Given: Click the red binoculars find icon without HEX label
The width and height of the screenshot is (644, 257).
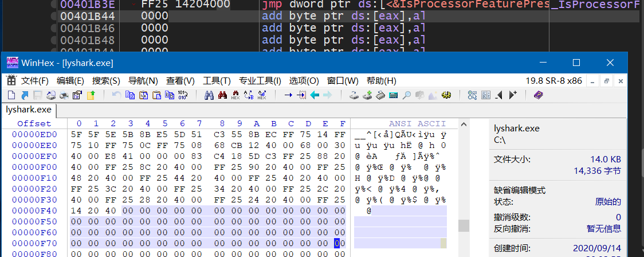Looking at the screenshot, I should click(x=223, y=95).
